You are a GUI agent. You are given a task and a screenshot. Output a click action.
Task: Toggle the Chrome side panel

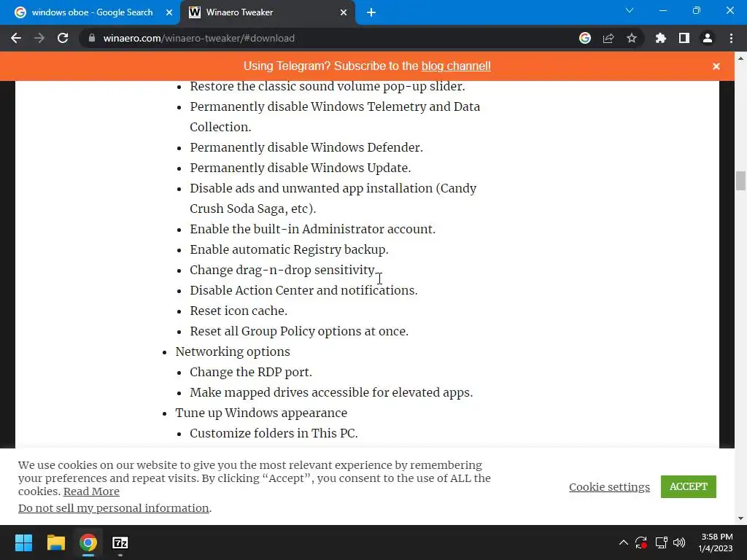pos(684,38)
